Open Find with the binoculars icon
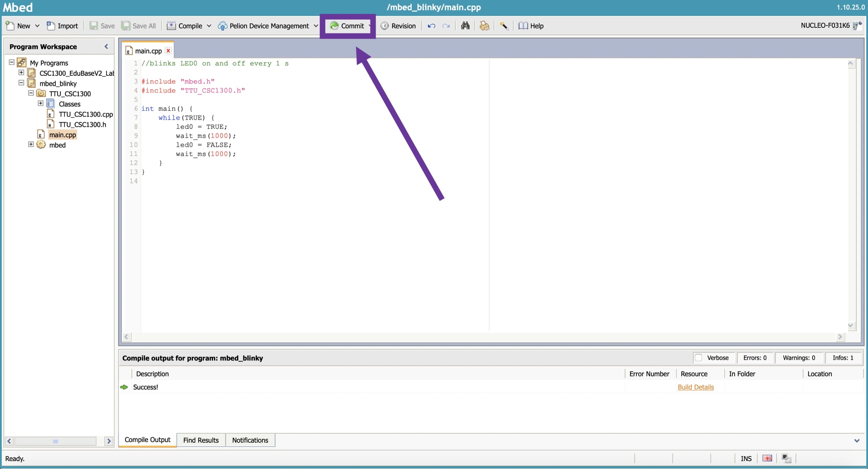The height and width of the screenshot is (469, 868). (465, 26)
